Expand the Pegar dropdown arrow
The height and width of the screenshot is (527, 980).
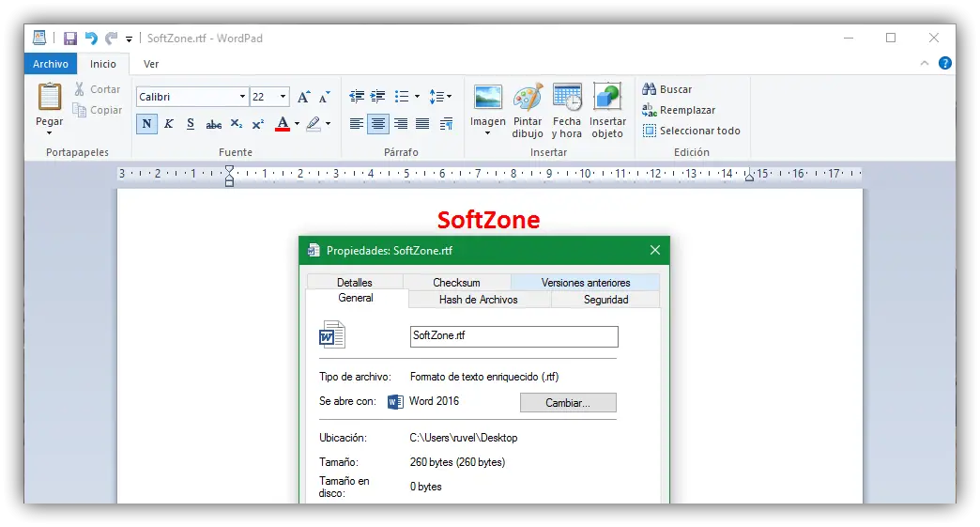[50, 132]
